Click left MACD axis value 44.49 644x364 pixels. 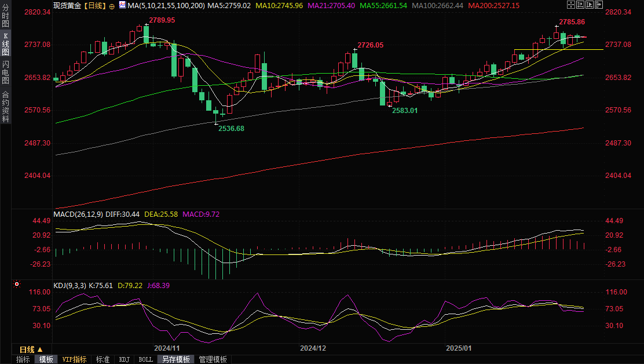[42, 221]
